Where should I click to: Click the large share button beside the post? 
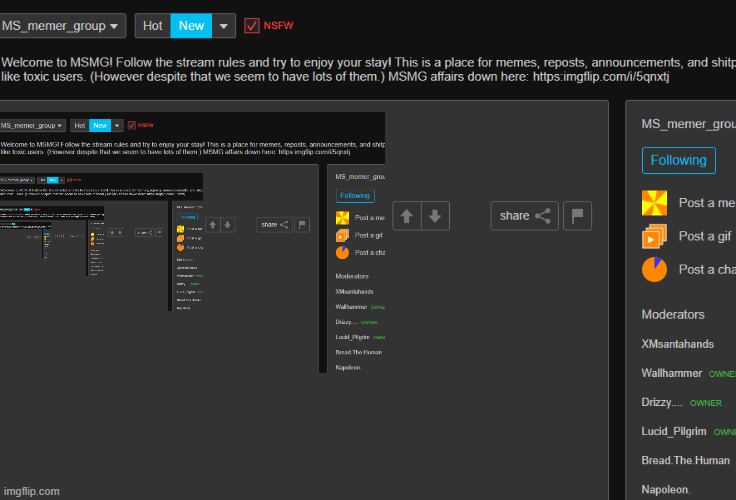click(x=524, y=216)
